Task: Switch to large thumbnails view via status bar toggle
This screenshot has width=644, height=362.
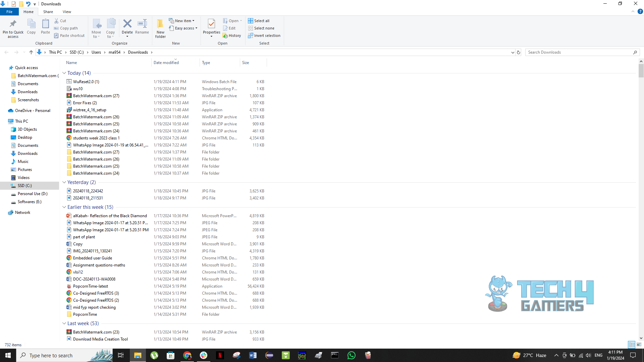Action: coord(639,345)
